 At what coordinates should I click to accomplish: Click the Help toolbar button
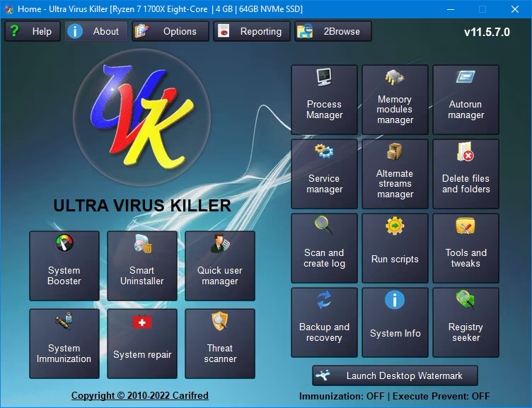(x=33, y=31)
